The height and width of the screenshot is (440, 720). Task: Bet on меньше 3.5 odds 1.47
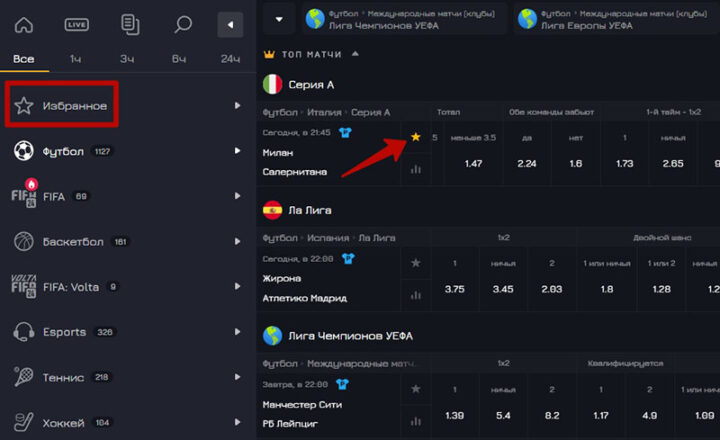click(x=473, y=152)
